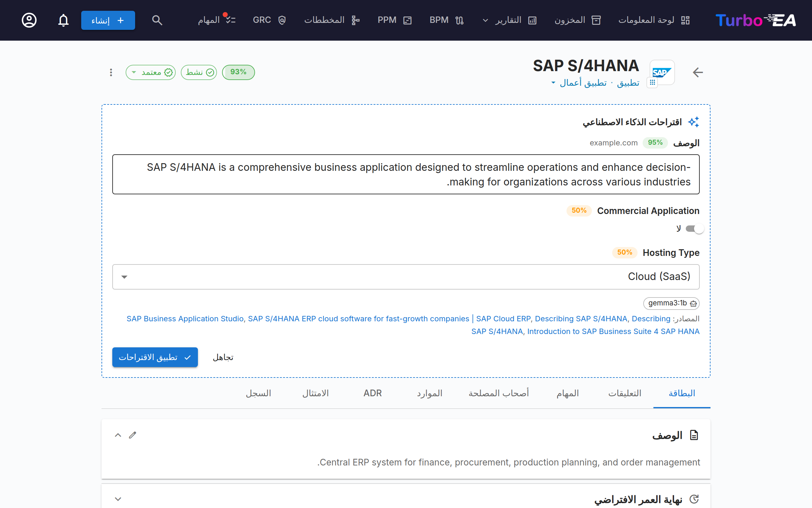Open the notifications bell
This screenshot has width=812, height=508.
click(63, 20)
